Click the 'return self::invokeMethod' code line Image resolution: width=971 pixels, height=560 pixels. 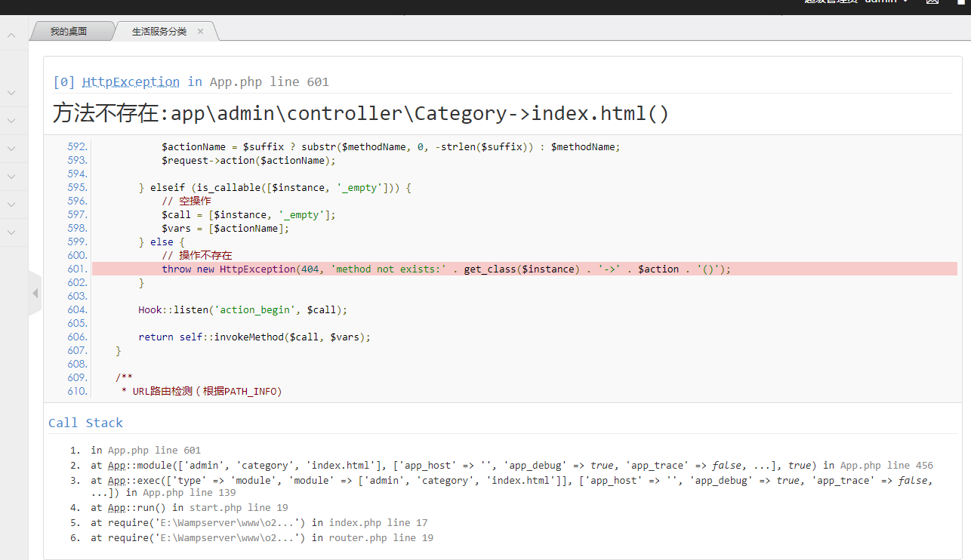(x=254, y=337)
